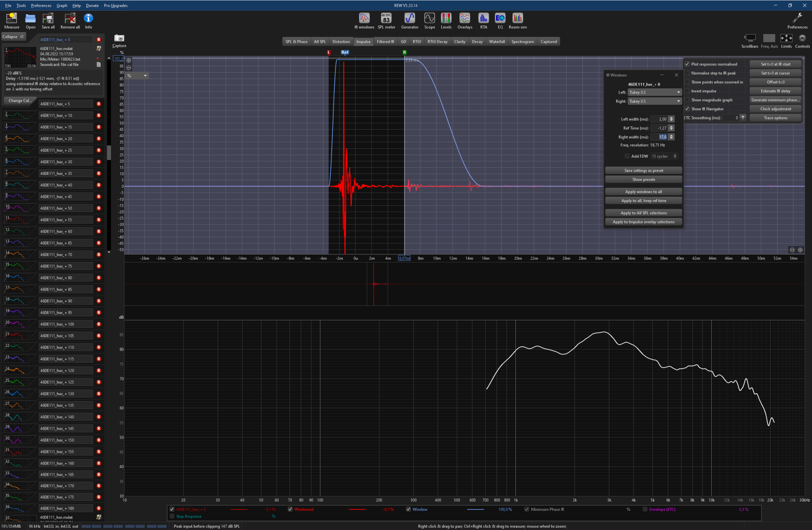Open the Graph menu
Viewport: 812px width, 530px height.
coord(61,6)
